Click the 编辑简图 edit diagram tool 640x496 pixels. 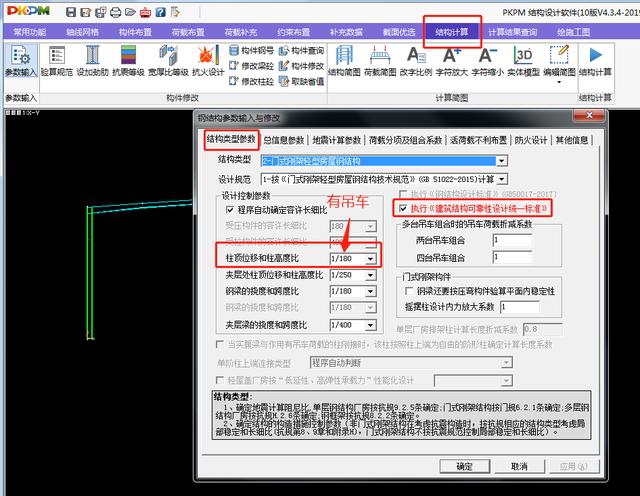pos(559,61)
